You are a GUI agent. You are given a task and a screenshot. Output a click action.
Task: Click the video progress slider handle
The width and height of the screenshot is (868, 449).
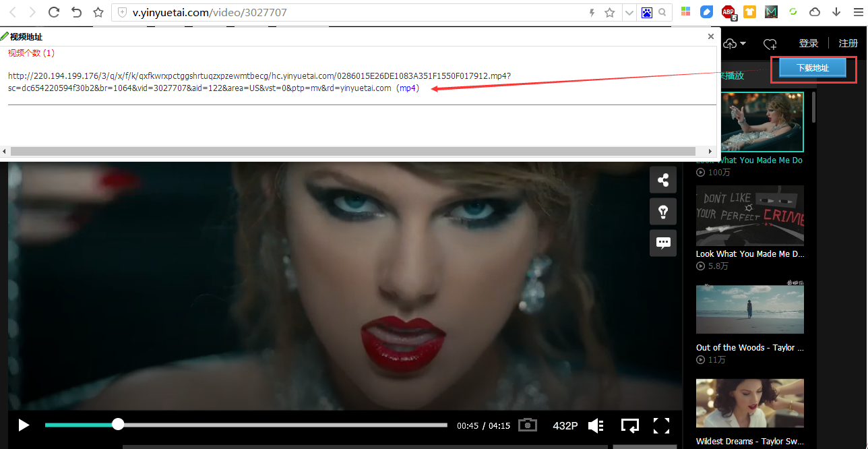tap(118, 424)
